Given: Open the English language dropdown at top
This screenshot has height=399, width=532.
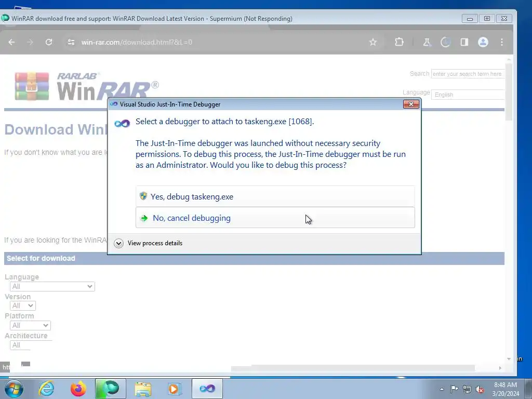Looking at the screenshot, I should point(468,95).
